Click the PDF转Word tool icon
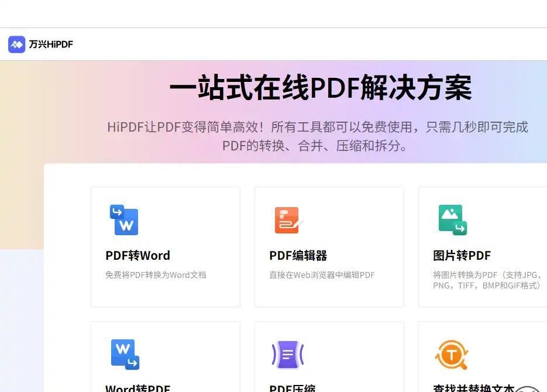Viewport: 547px width, 392px height. (x=124, y=220)
